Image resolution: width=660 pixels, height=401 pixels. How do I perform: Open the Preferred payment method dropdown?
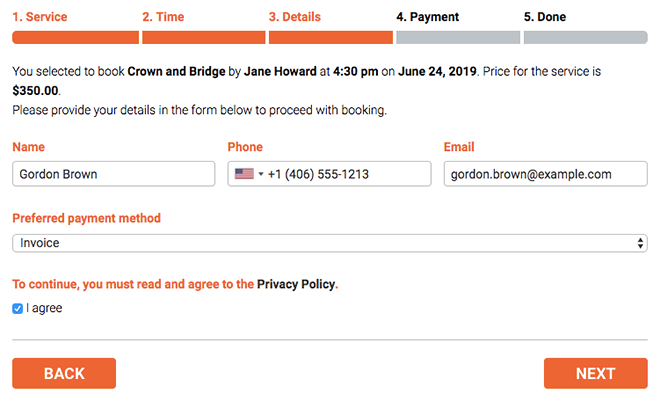click(x=330, y=243)
